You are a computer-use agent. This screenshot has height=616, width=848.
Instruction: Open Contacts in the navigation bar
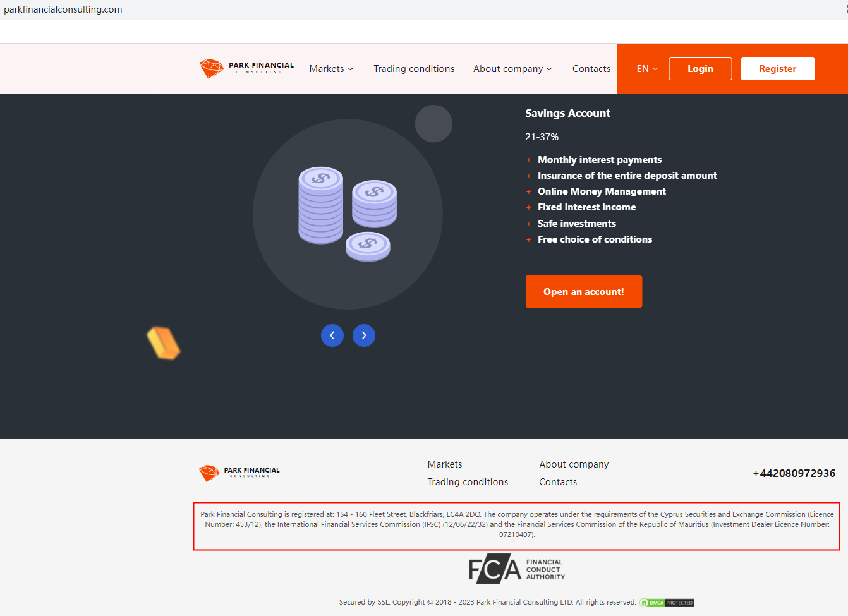[591, 69]
